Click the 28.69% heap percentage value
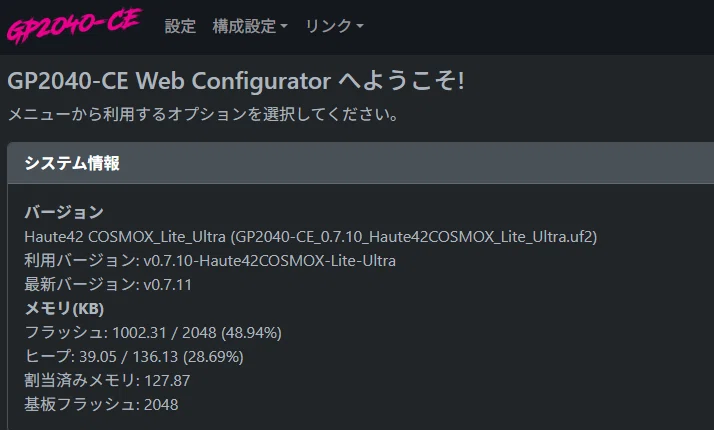 pos(213,356)
